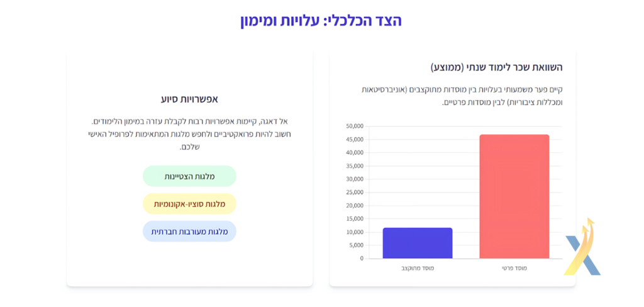Click the paragraph starting with אל דאגה

[x=189, y=134]
